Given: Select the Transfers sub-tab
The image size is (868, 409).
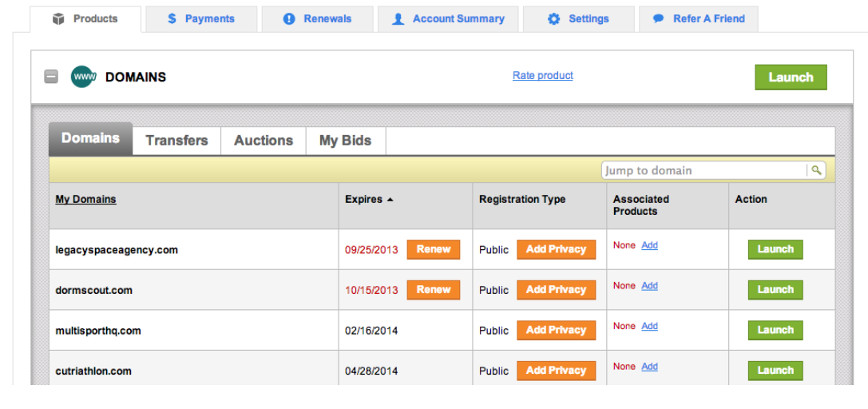Looking at the screenshot, I should [176, 141].
